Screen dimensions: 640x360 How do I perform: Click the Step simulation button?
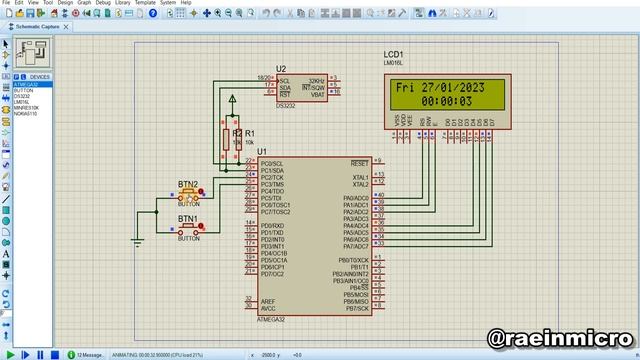point(25,355)
